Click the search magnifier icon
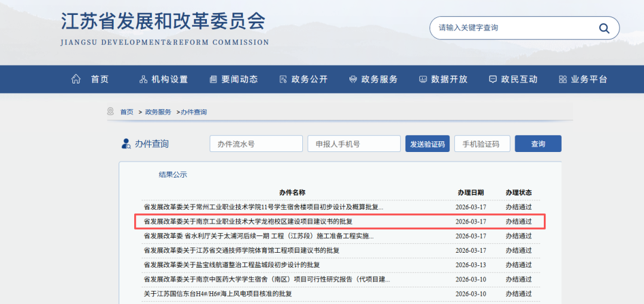644x304 pixels. [x=603, y=28]
